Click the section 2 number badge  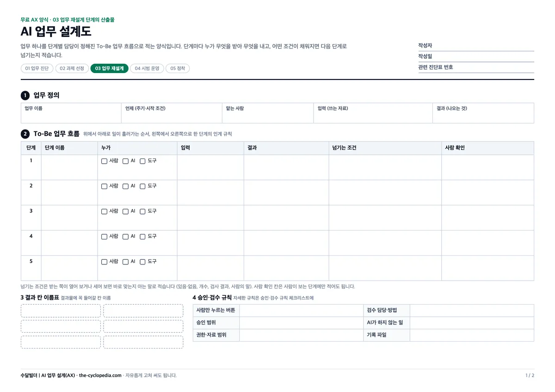[x=25, y=135]
